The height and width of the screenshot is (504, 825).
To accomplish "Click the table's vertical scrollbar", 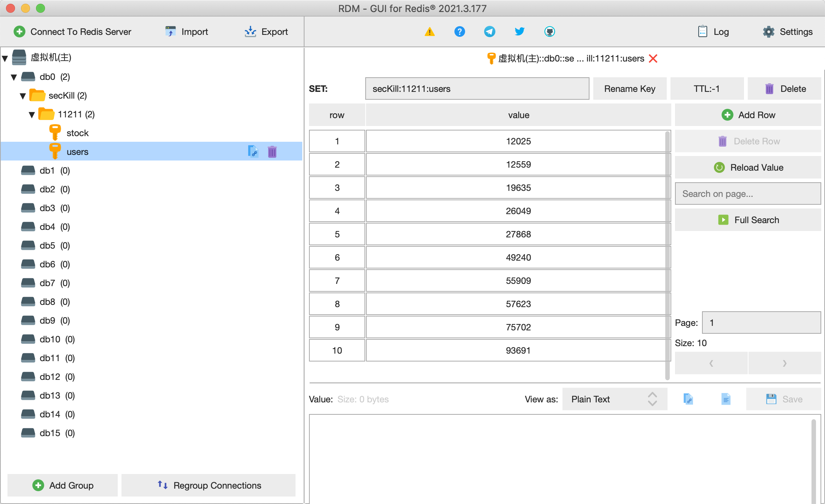I will pyautogui.click(x=667, y=255).
